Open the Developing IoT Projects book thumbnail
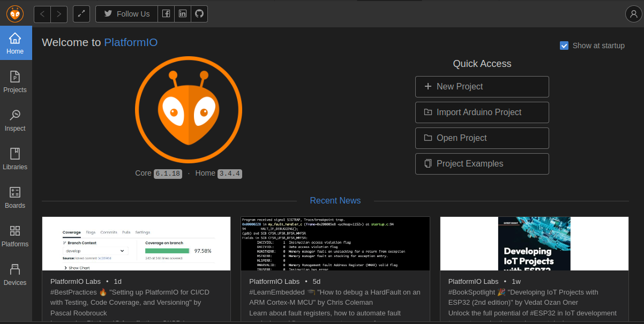This screenshot has width=644, height=324. coord(534,244)
